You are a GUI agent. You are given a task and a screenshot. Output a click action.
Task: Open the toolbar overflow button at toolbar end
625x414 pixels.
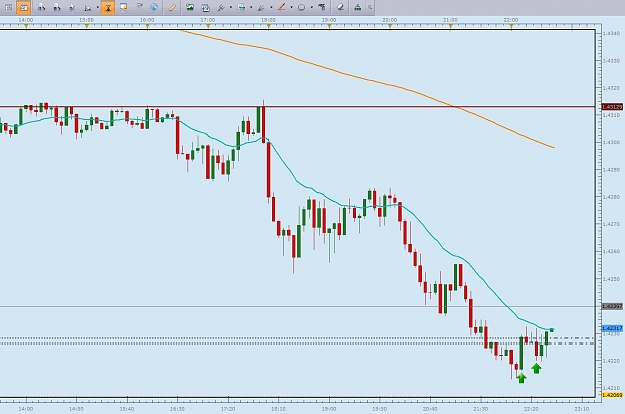(370, 7)
